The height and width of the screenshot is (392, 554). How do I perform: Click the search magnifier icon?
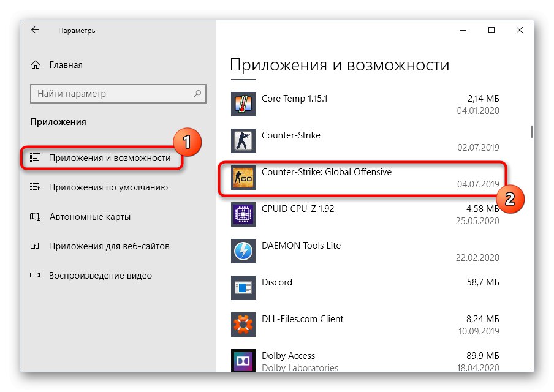click(197, 94)
